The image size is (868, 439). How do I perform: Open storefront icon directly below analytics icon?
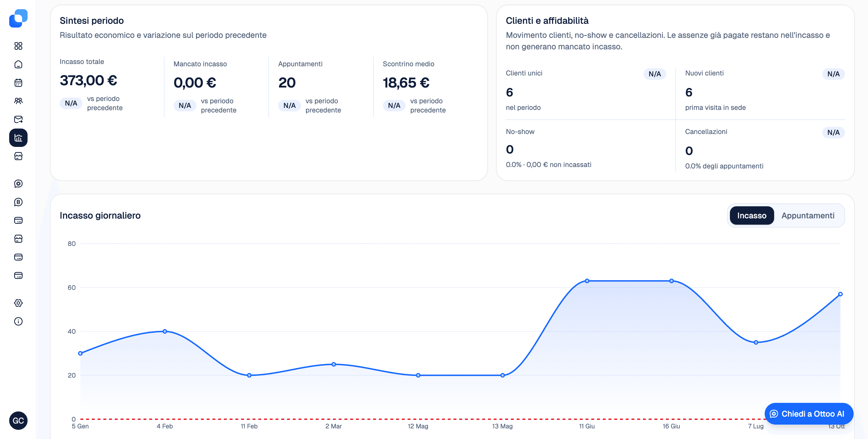pos(18,156)
